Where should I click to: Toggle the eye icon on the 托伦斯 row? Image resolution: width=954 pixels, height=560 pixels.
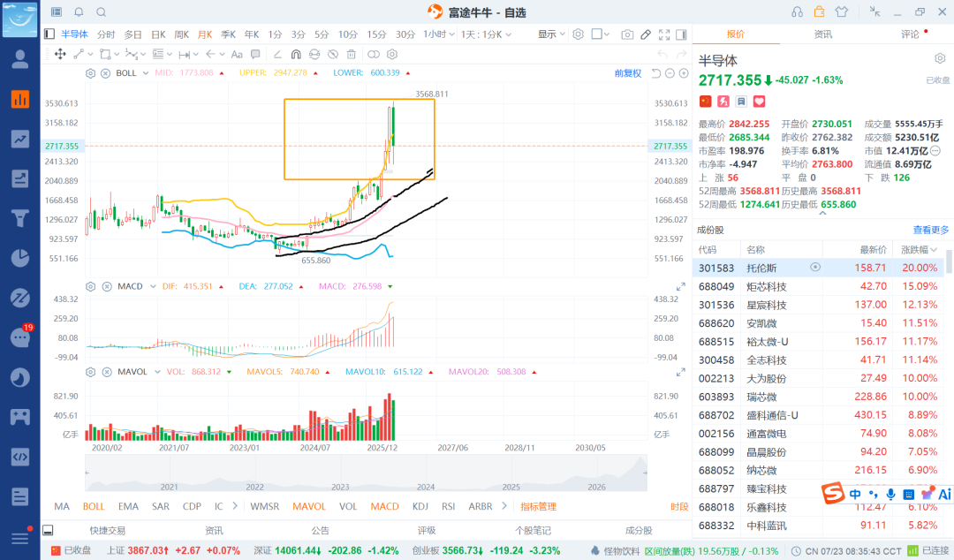tap(815, 268)
